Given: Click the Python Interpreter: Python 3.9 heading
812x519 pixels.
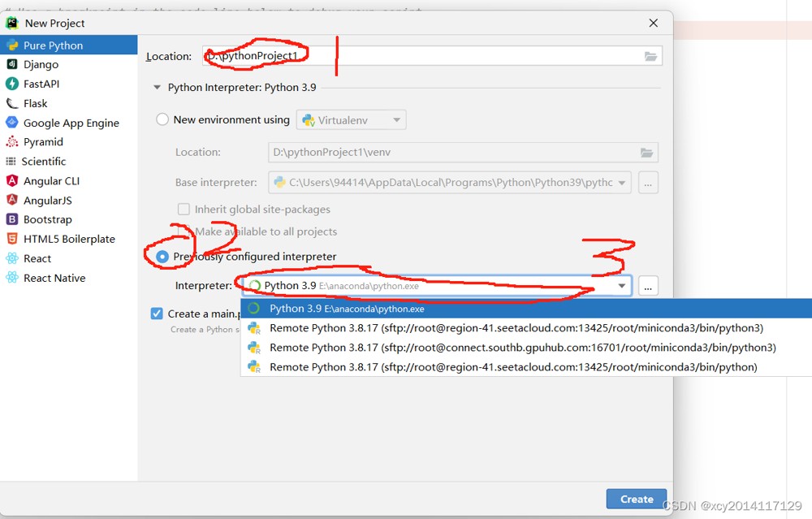Looking at the screenshot, I should (x=242, y=88).
